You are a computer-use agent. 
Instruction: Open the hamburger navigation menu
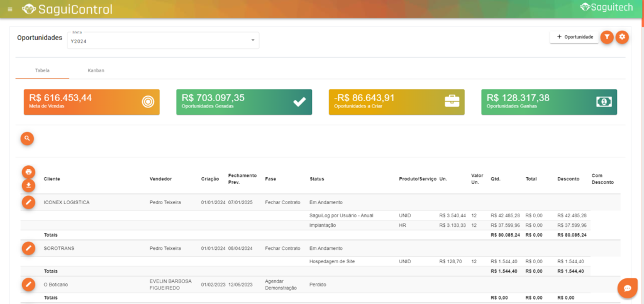pos(9,9)
